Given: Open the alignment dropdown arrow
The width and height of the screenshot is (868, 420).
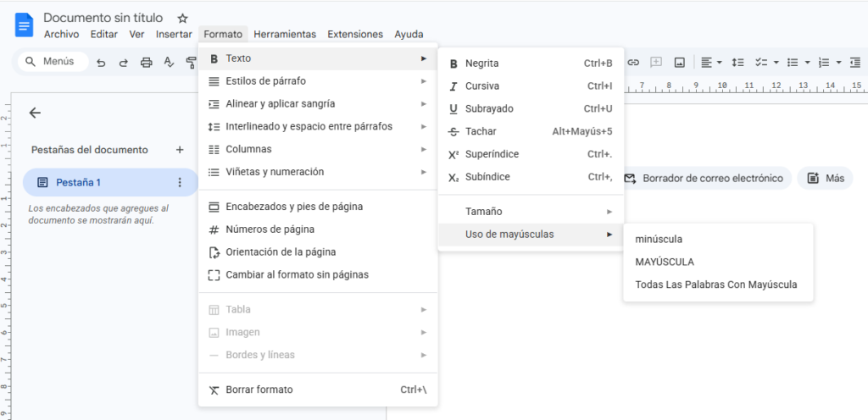Looking at the screenshot, I should [x=719, y=63].
